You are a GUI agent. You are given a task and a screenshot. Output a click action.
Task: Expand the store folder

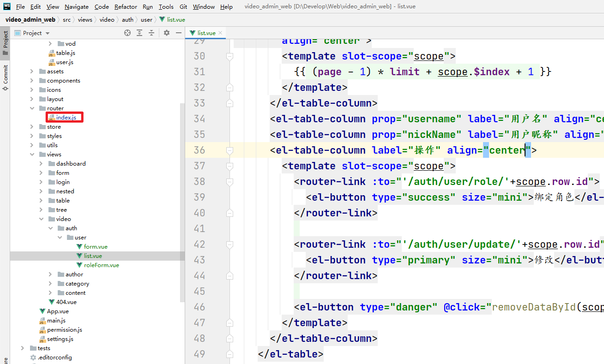[x=32, y=127]
